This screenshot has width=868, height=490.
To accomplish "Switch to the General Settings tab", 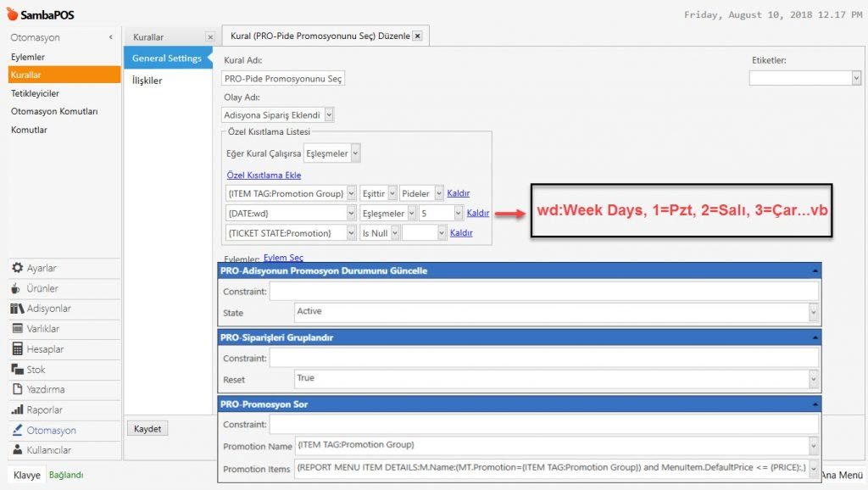I will [x=168, y=58].
